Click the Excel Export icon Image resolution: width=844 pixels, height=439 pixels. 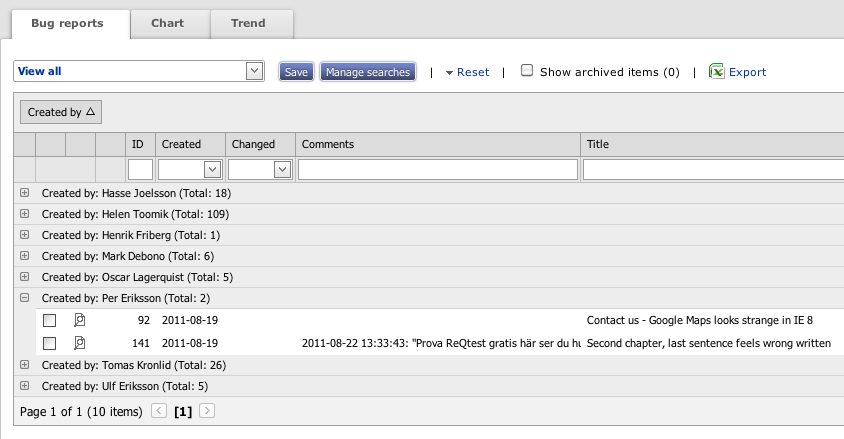(716, 71)
